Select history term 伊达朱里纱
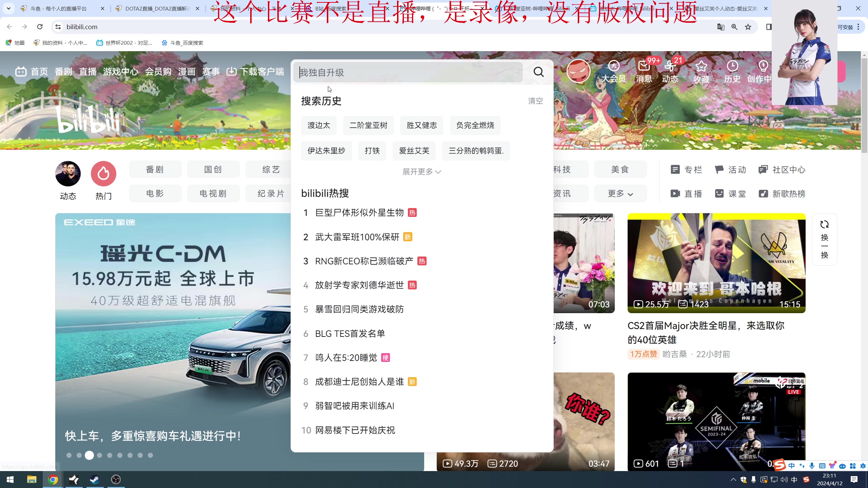The width and height of the screenshot is (868, 488). click(327, 151)
